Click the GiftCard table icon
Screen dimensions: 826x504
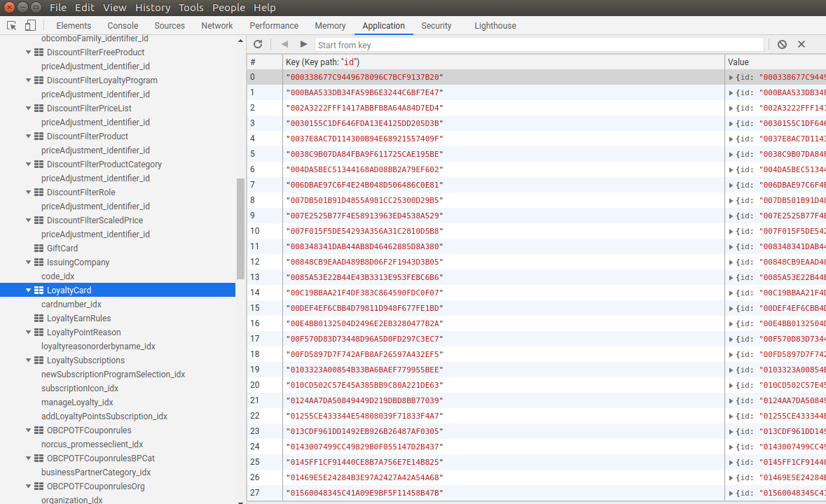[x=39, y=248]
